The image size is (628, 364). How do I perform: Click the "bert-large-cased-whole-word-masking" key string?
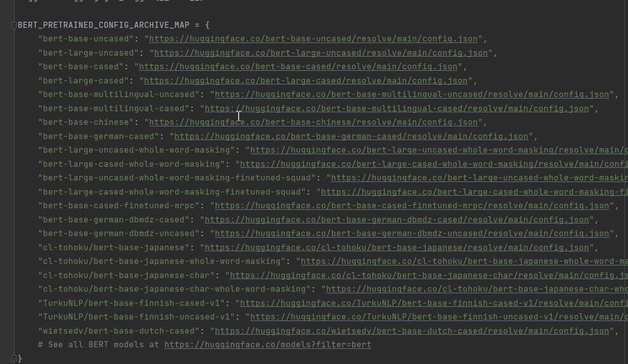131,164
